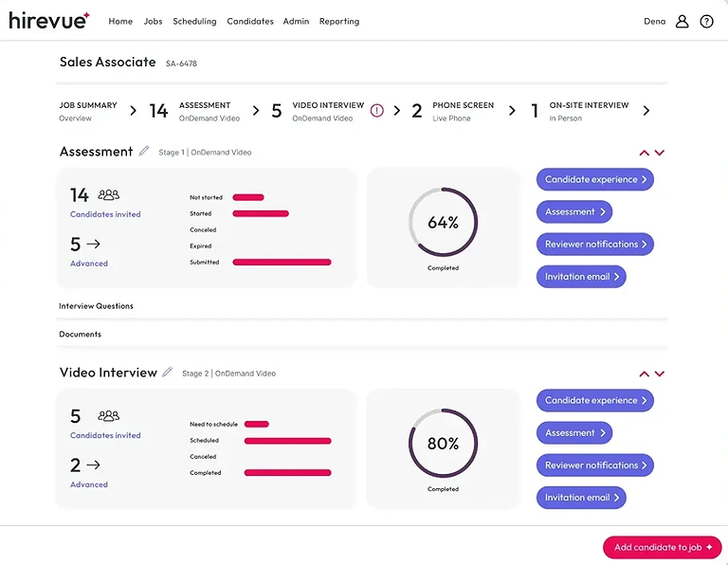The image size is (728, 565).
Task: Click Advanced link under 2
Action: 89,484
